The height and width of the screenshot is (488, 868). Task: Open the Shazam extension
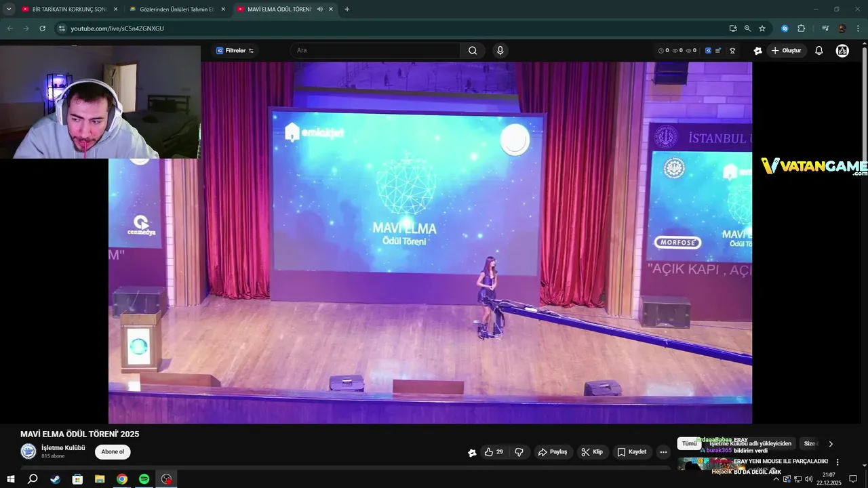[x=785, y=28]
